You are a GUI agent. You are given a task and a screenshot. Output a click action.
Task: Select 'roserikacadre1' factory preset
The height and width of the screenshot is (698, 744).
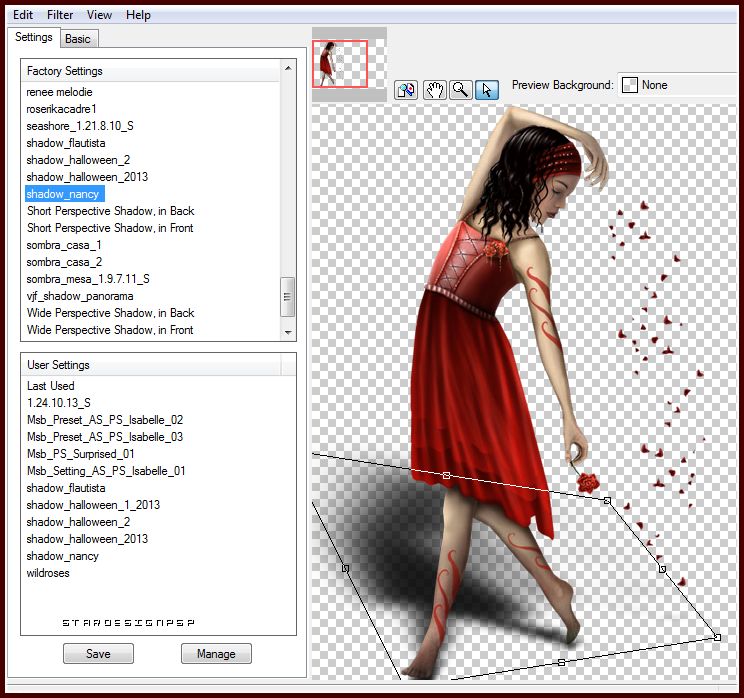click(61, 109)
